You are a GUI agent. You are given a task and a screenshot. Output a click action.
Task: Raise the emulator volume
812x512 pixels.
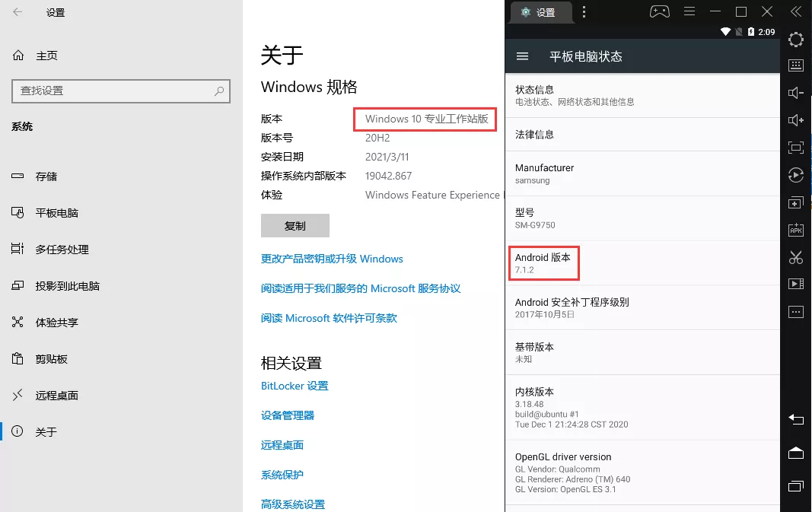point(796,120)
